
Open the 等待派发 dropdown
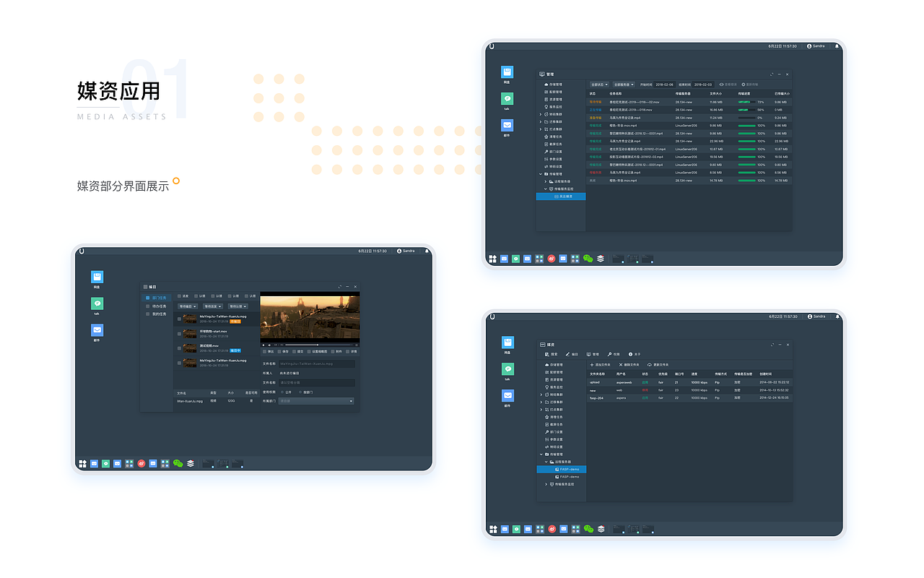[213, 306]
